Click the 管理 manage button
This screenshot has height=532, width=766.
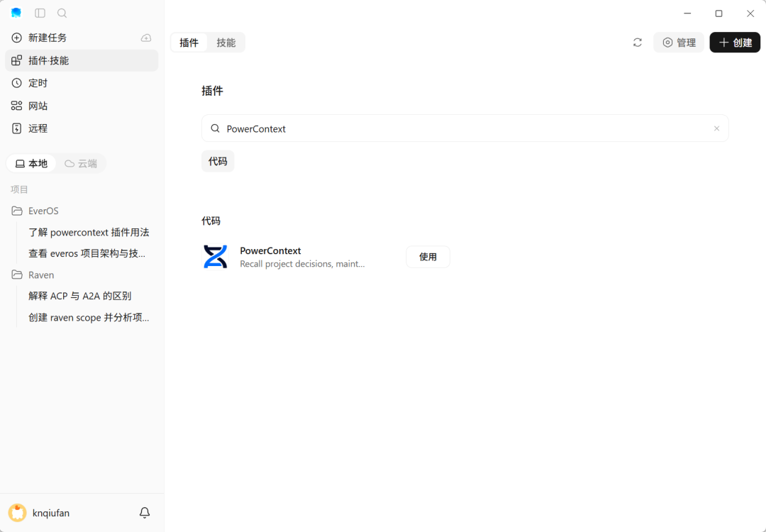pyautogui.click(x=679, y=43)
